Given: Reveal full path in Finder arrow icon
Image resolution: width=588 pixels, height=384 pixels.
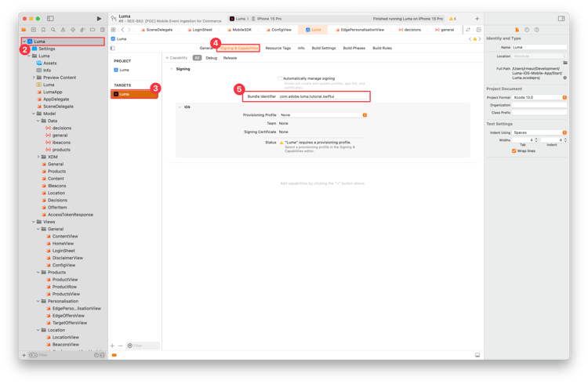Looking at the screenshot, I should [564, 78].
